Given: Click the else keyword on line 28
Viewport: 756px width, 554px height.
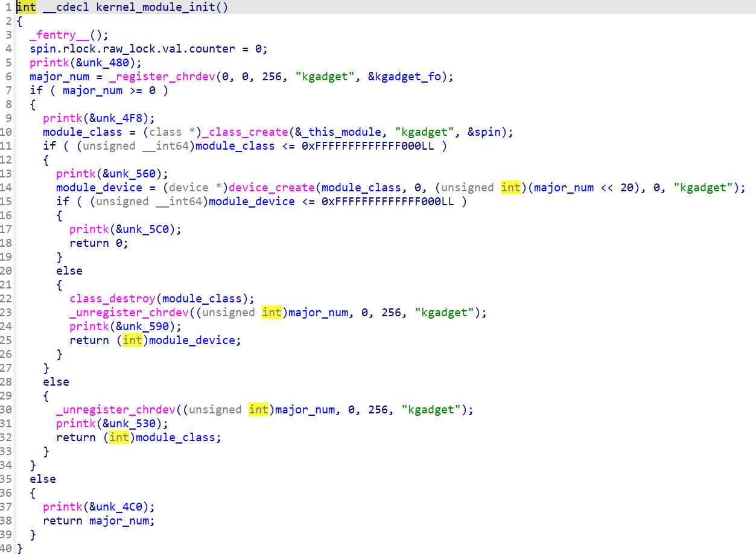Looking at the screenshot, I should pos(56,382).
